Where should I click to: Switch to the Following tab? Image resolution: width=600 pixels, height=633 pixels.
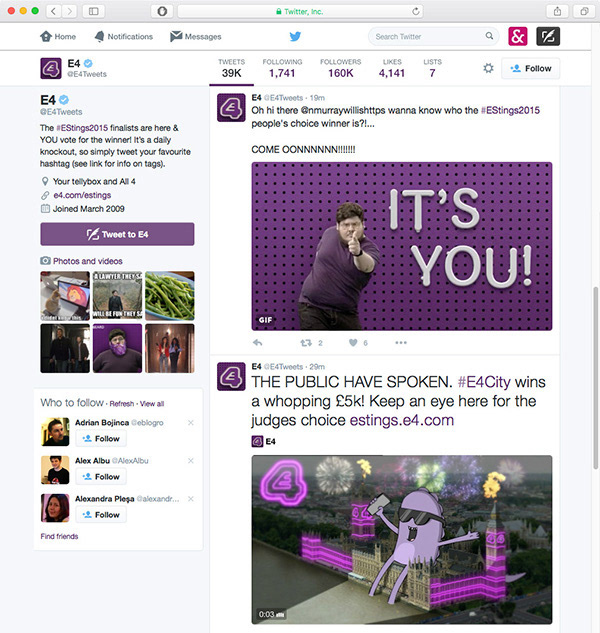[x=282, y=68]
